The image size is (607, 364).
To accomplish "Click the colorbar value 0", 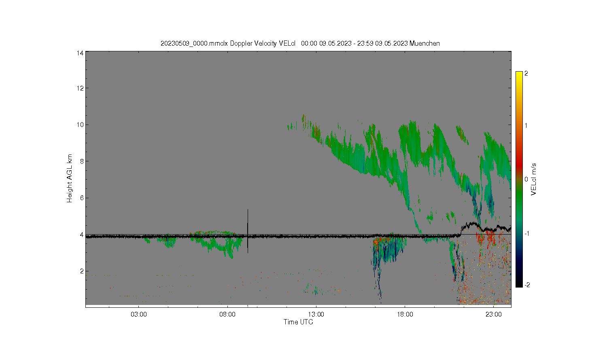I will [x=526, y=179].
